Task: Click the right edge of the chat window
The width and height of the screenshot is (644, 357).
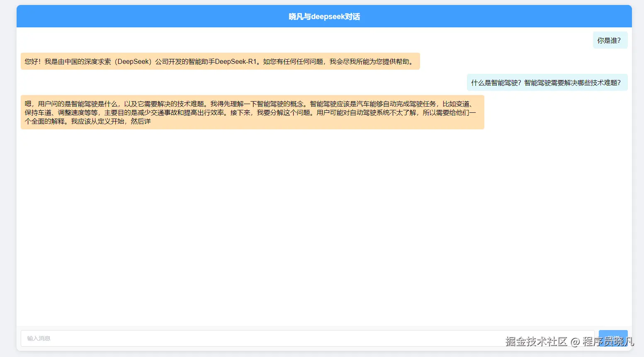Action: pyautogui.click(x=630, y=178)
